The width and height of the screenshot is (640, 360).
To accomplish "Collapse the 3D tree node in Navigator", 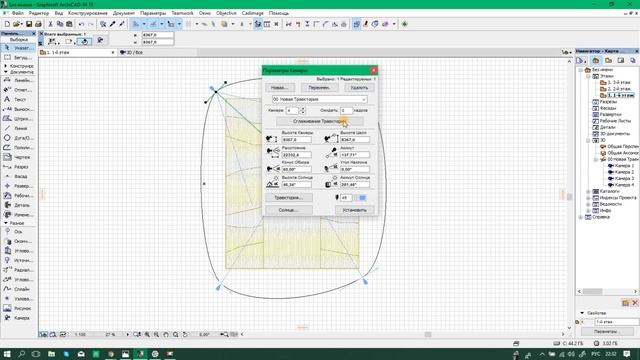I will pyautogui.click(x=588, y=140).
